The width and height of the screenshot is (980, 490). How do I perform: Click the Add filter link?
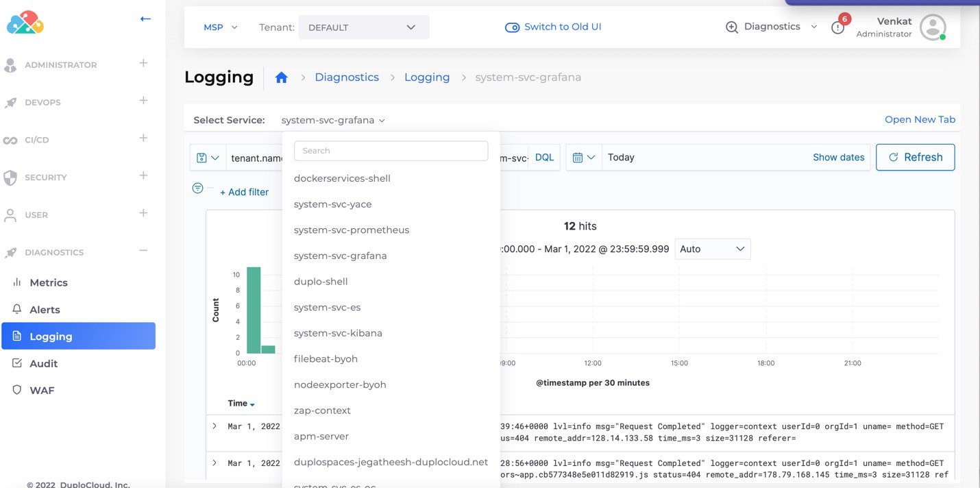click(244, 192)
